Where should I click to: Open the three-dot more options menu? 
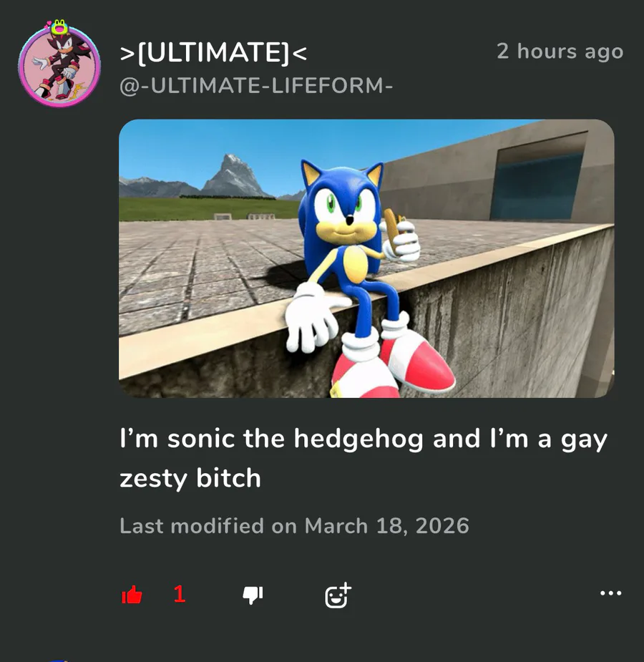610,593
